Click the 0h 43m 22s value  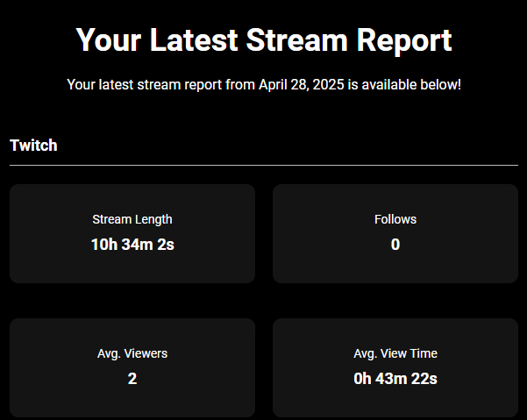tap(395, 379)
